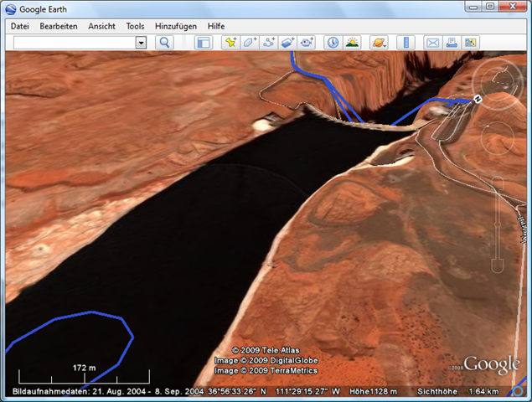
Task: Select the Add Polygon tool
Action: 251,42
